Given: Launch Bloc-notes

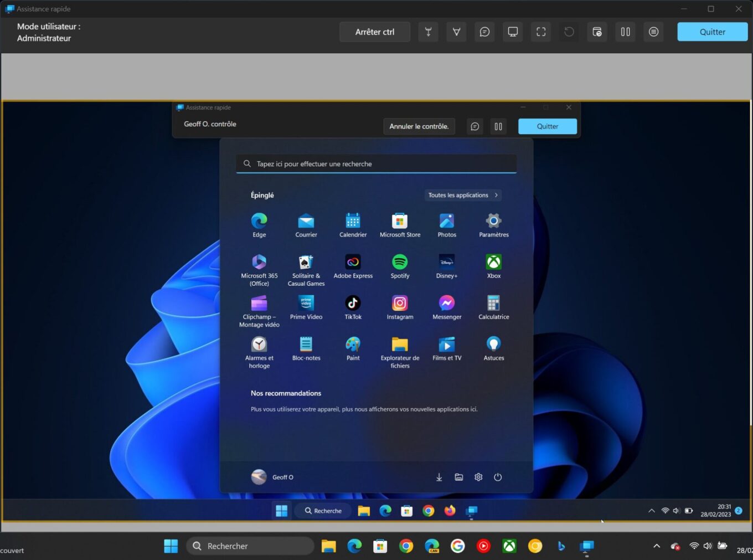Looking at the screenshot, I should (x=306, y=348).
